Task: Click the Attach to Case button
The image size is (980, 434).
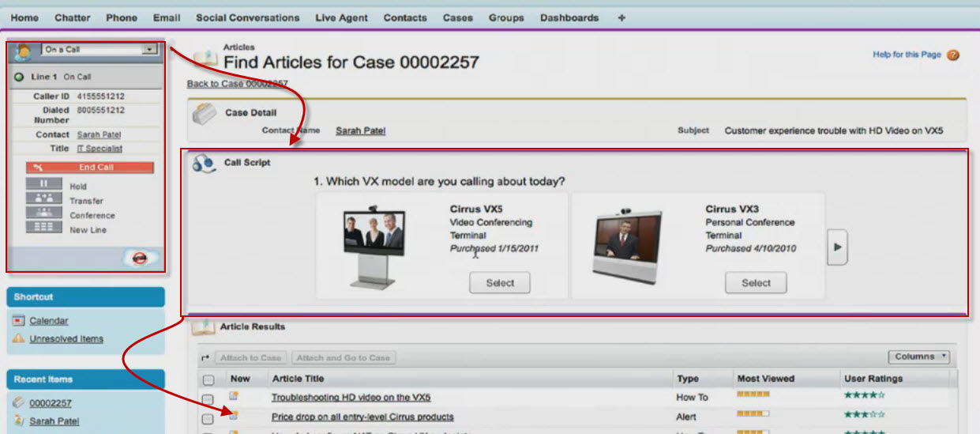Action: 250,357
